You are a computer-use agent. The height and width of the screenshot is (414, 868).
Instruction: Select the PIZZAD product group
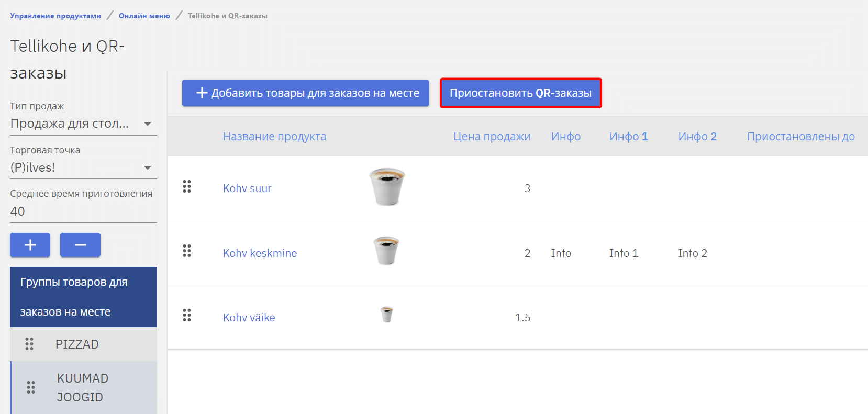click(x=77, y=344)
